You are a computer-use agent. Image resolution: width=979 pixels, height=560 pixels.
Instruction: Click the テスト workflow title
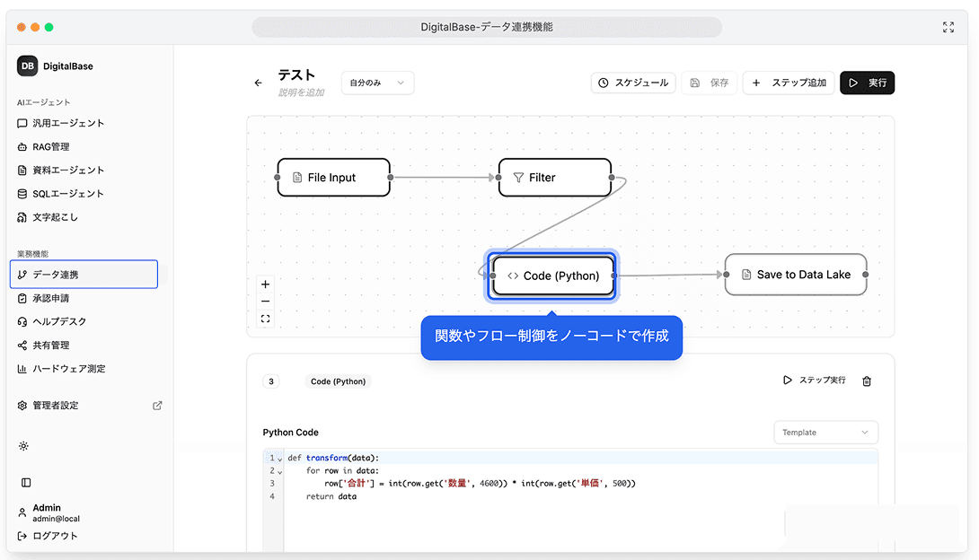pyautogui.click(x=296, y=74)
